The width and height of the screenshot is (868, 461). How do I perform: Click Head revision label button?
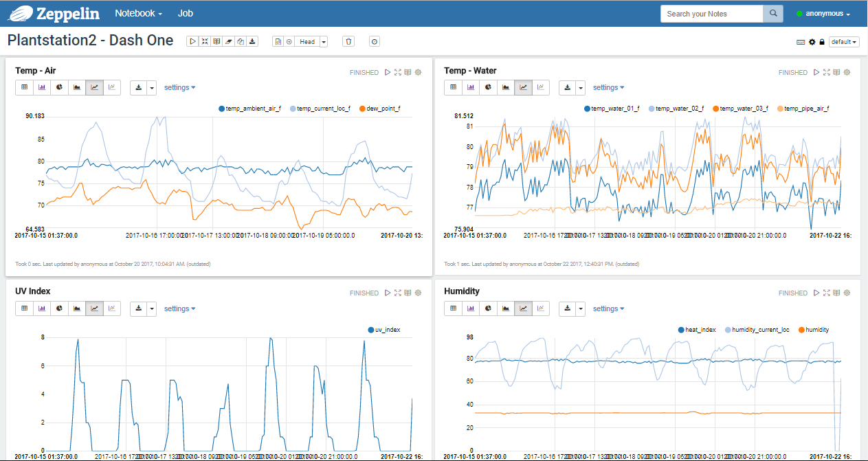[x=307, y=42]
